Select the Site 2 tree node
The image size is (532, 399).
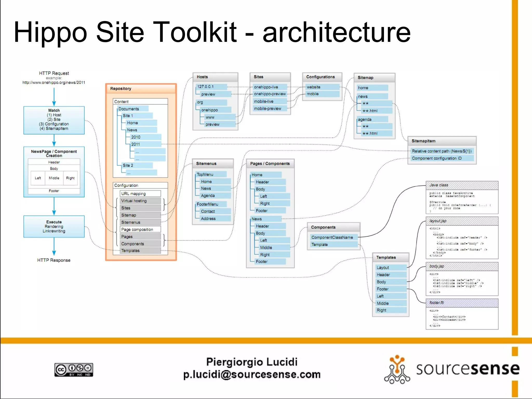click(137, 165)
